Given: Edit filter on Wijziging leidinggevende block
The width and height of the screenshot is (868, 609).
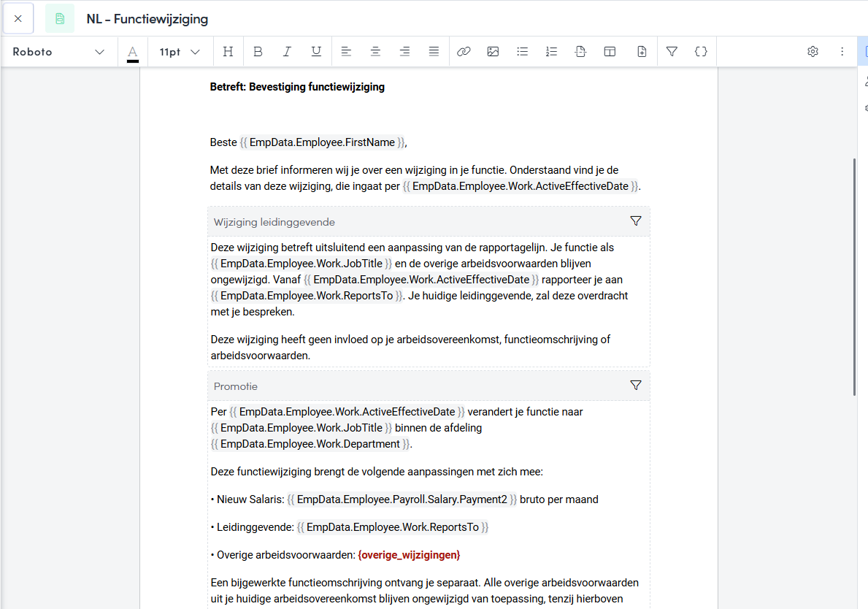Looking at the screenshot, I should pos(636,221).
